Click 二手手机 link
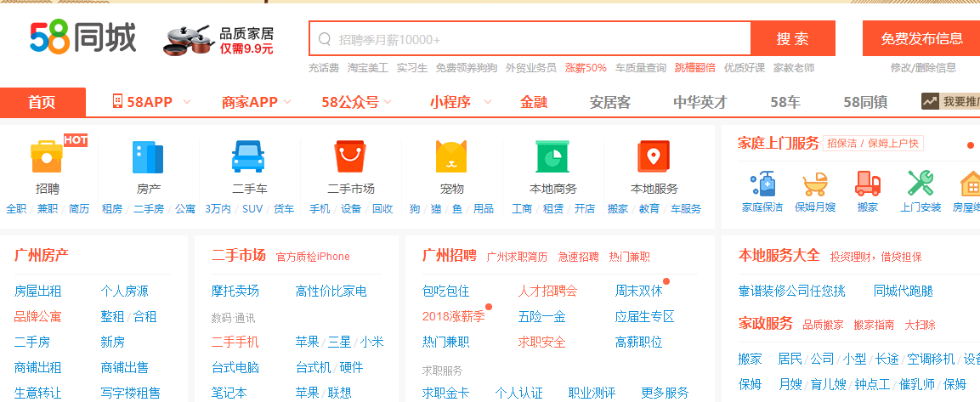The width and height of the screenshot is (980, 402). [x=235, y=342]
